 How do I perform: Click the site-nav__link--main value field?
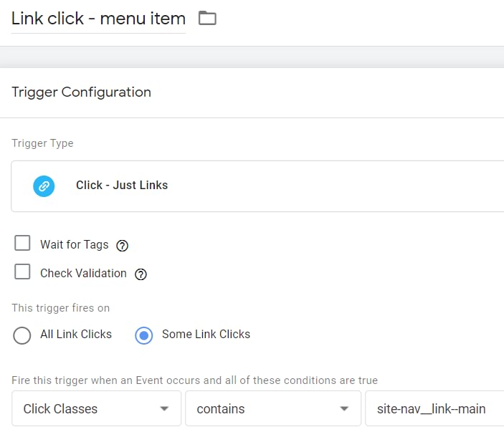click(432, 409)
